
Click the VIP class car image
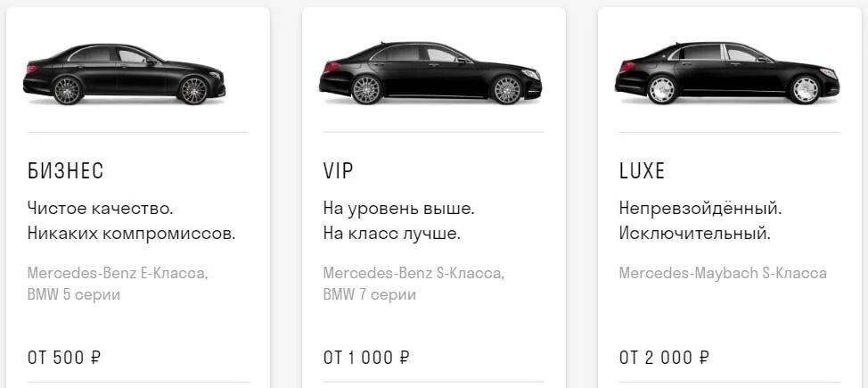pos(430,72)
